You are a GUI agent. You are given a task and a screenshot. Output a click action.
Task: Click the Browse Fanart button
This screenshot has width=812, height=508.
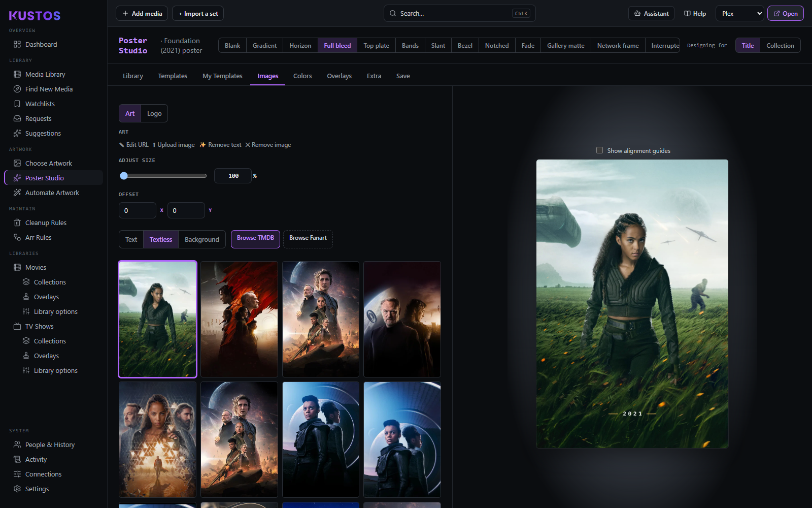pos(308,239)
